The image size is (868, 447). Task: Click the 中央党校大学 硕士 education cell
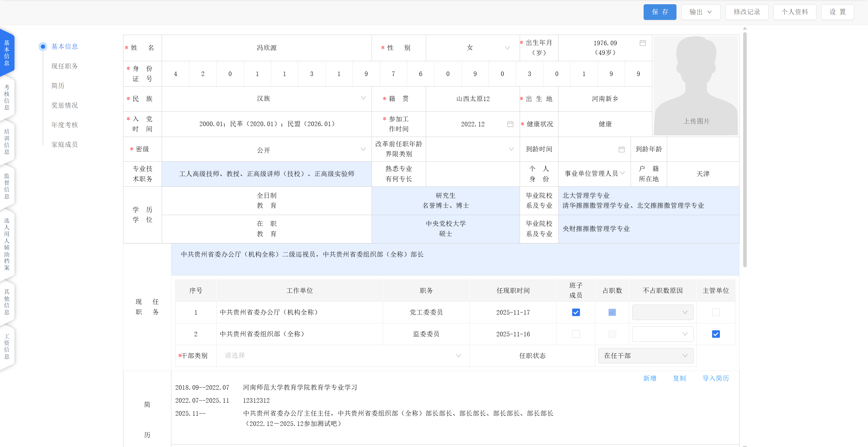point(445,229)
